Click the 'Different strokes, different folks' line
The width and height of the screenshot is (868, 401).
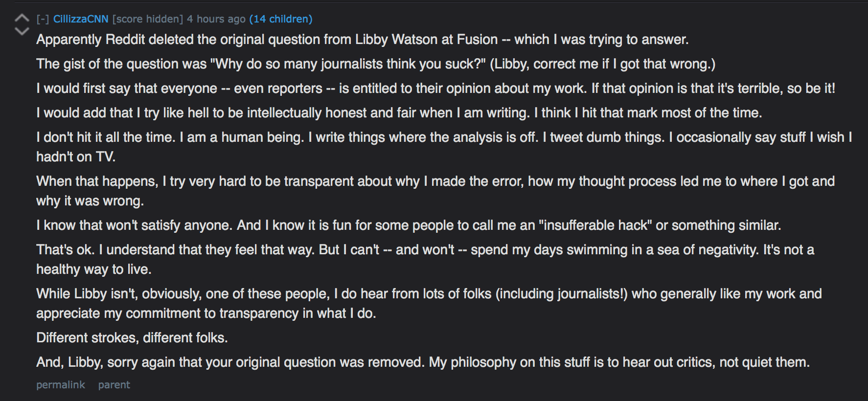point(132,338)
